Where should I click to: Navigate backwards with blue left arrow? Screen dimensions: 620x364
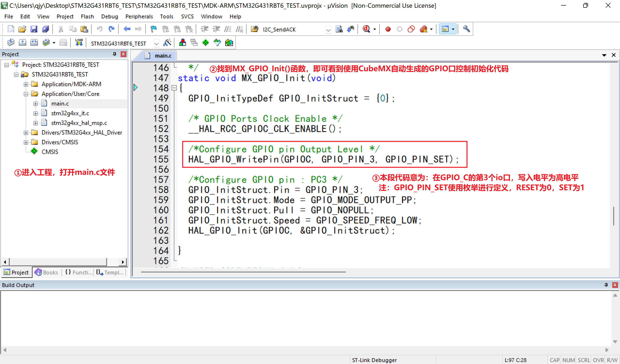[127, 29]
